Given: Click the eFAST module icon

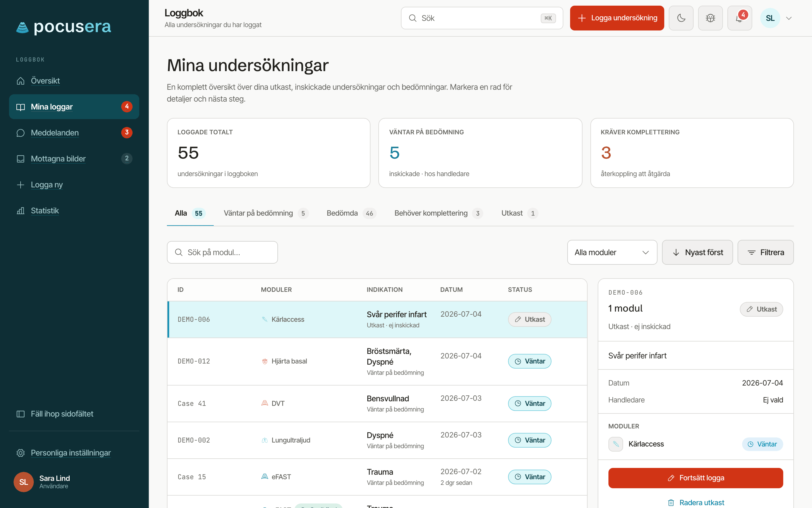Looking at the screenshot, I should pos(264,477).
